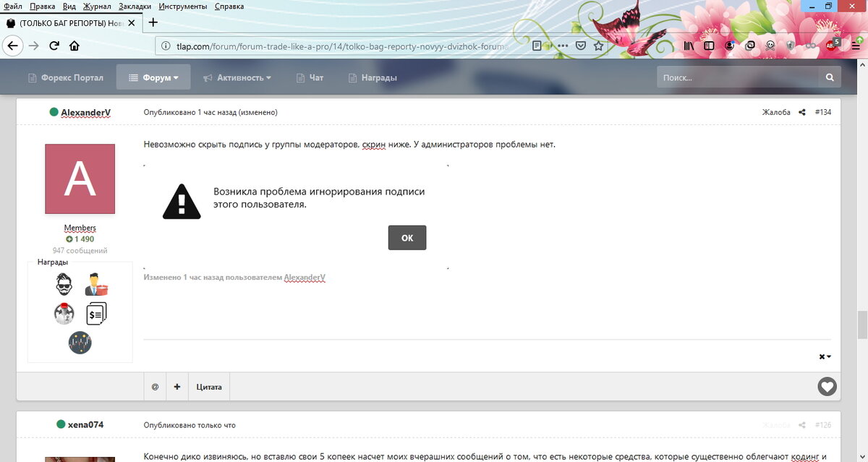868x462 pixels.
Task: Open permalink #134
Action: coord(823,113)
